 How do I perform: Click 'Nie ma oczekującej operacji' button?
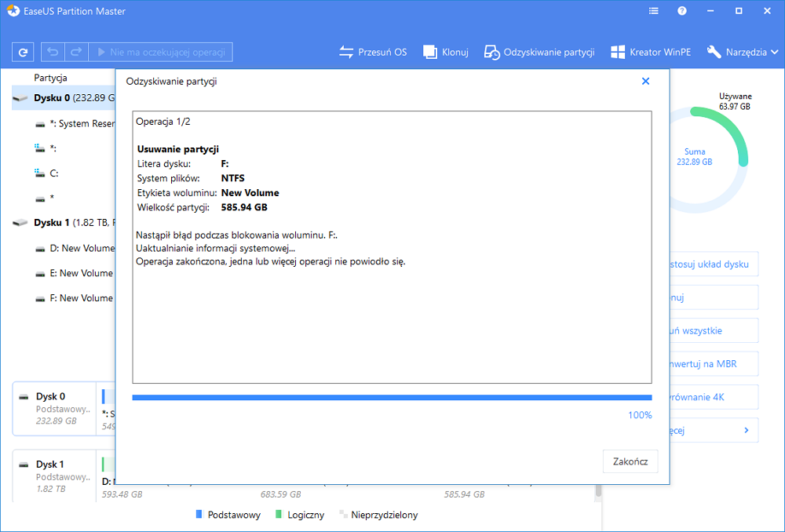tap(161, 52)
